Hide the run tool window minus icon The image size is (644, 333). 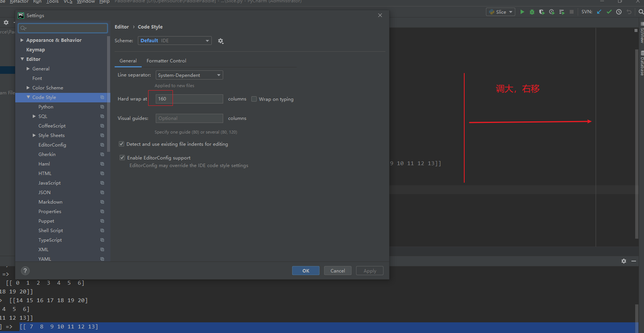[634, 261]
